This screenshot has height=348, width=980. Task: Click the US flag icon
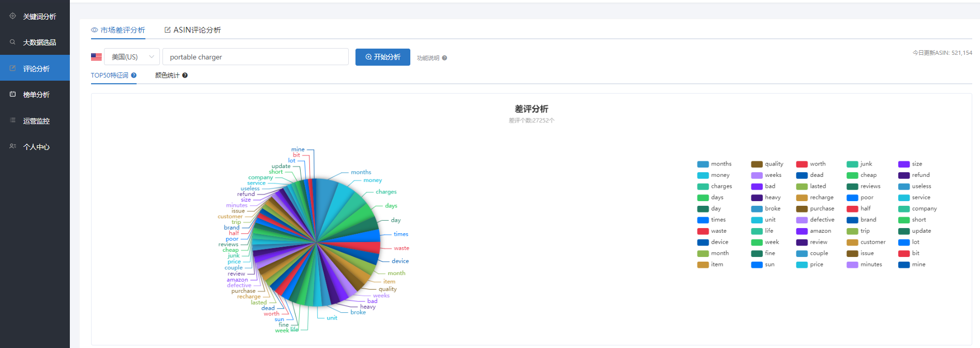coord(96,57)
